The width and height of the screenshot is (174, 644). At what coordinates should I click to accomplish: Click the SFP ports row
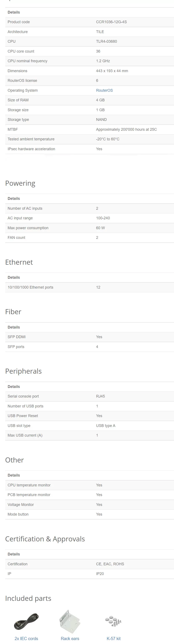point(90,347)
